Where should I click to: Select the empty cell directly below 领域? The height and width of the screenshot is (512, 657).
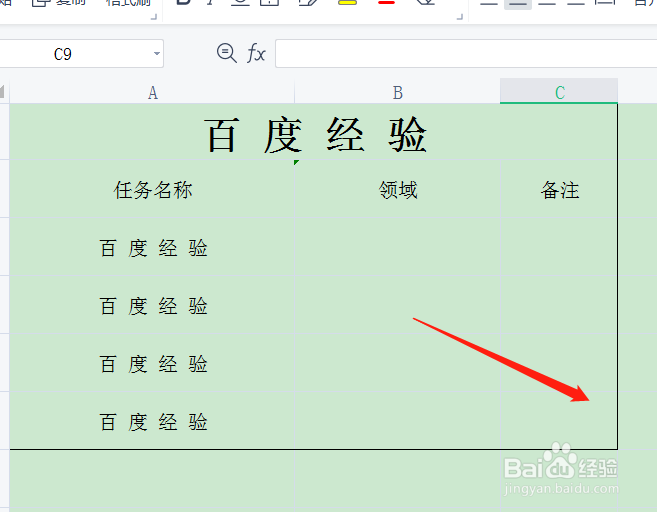397,247
